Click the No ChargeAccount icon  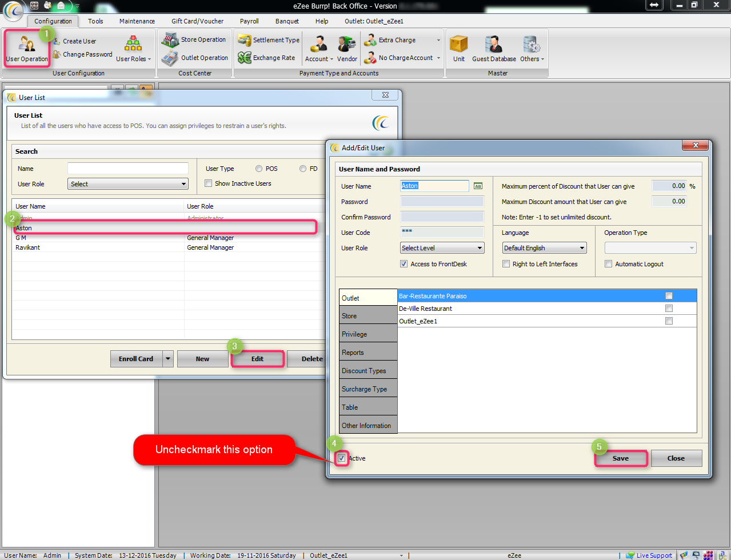pos(370,58)
